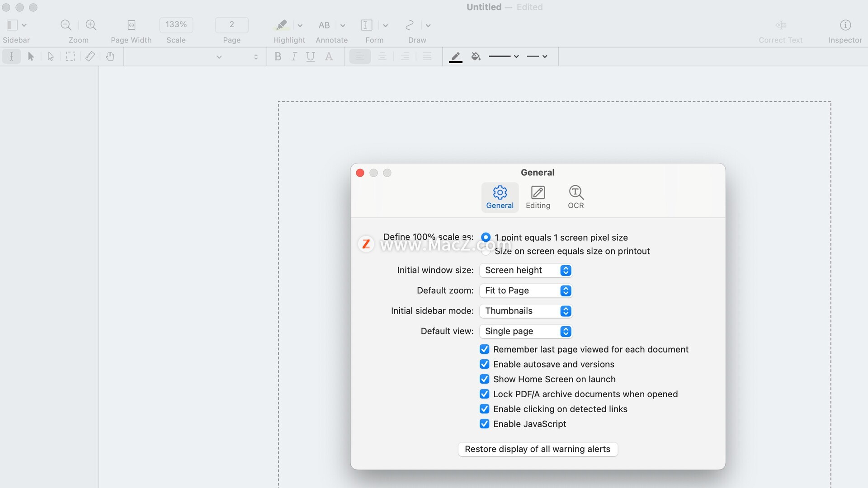The height and width of the screenshot is (488, 868).
Task: Select the black arrow pointer tool
Action: (31, 56)
